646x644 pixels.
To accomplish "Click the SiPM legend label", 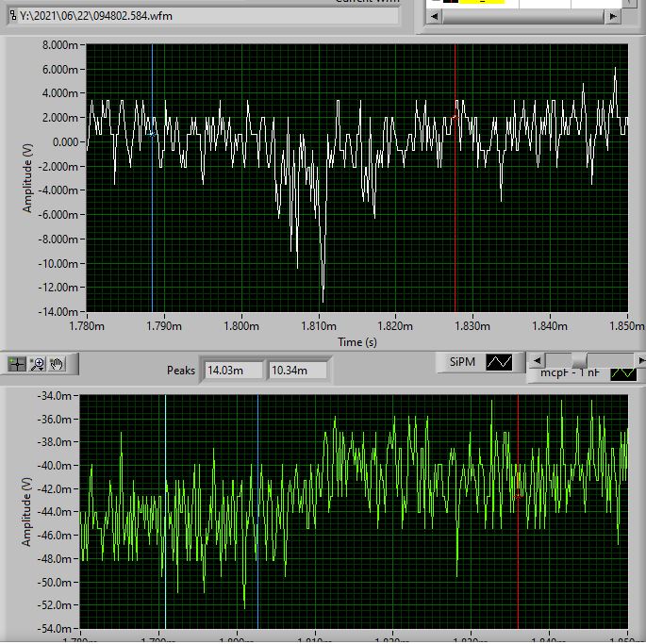I will pos(461,362).
